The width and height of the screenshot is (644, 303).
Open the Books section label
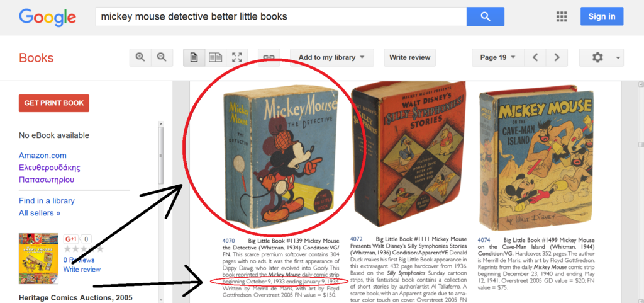(x=36, y=58)
